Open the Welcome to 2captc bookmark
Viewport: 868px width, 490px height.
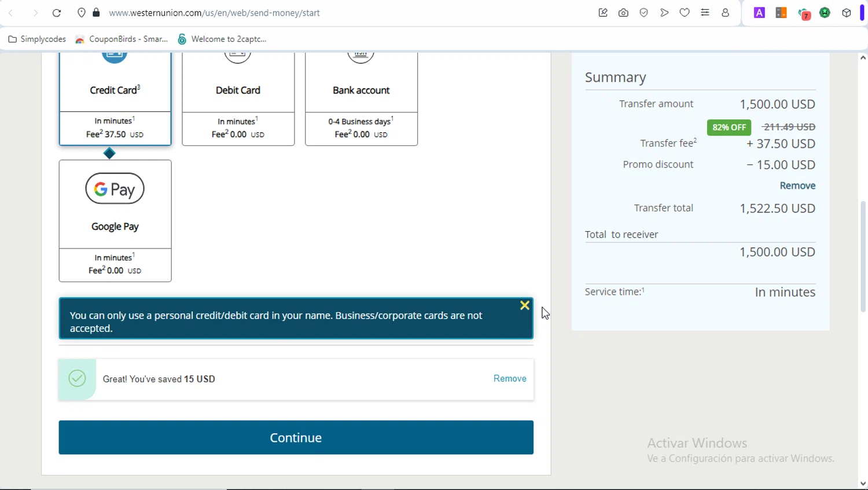click(x=222, y=39)
